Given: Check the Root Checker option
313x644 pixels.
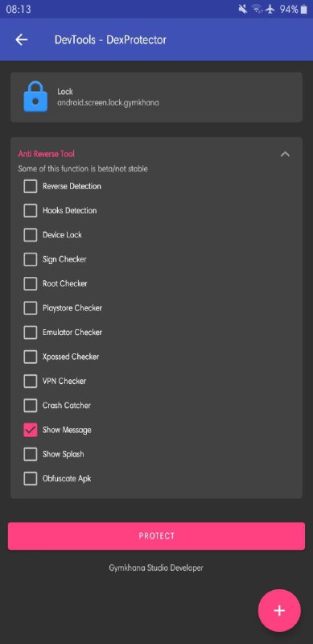Looking at the screenshot, I should click(x=31, y=284).
